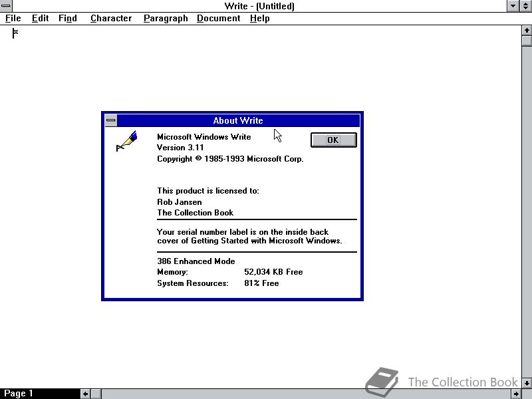This screenshot has height=399, width=532.
Task: Click OK to close About Write
Action: click(x=334, y=140)
